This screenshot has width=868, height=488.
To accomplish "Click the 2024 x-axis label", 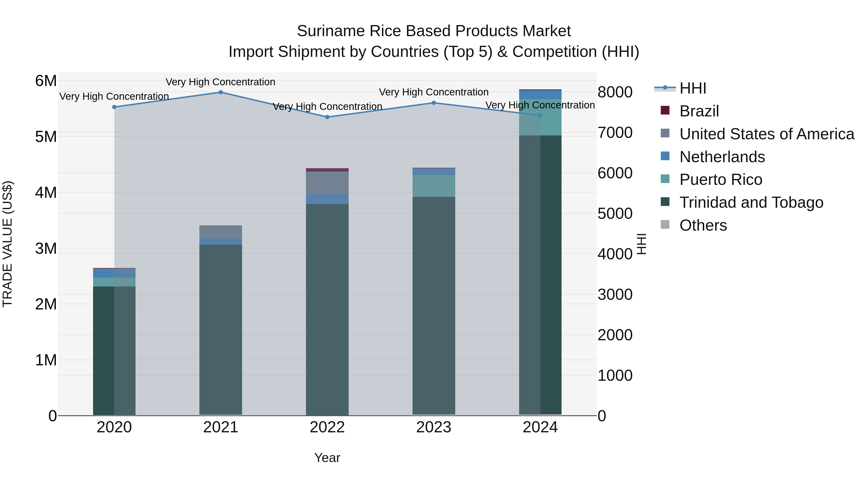I will 540,427.
